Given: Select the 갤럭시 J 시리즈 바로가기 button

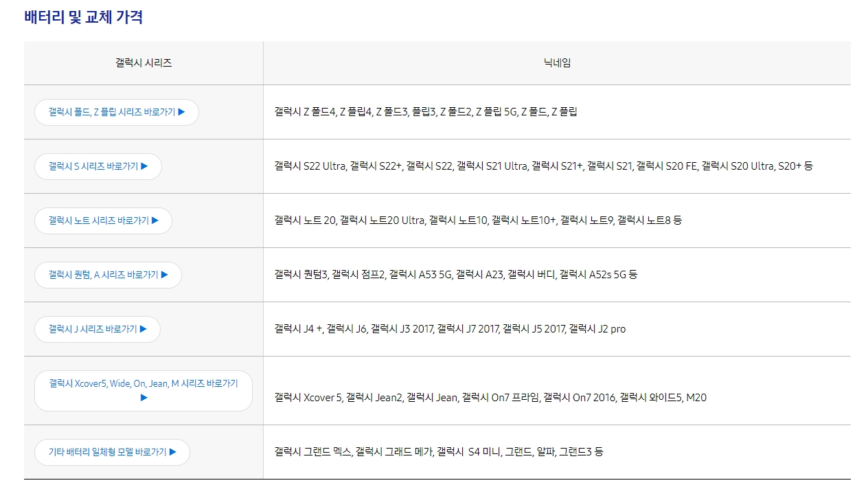Looking at the screenshot, I should click(x=97, y=329).
